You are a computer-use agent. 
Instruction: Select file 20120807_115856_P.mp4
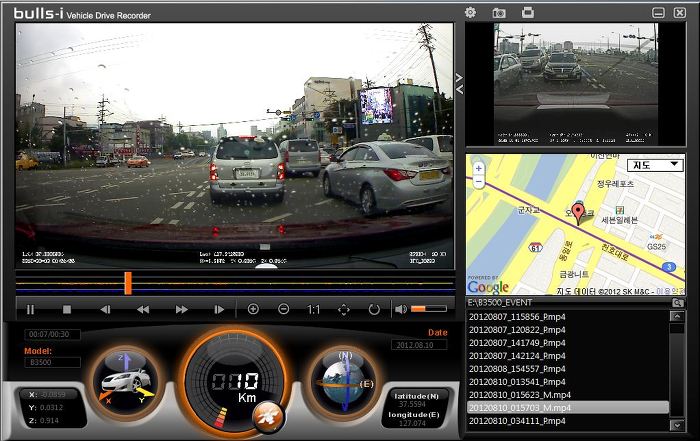coord(567,317)
